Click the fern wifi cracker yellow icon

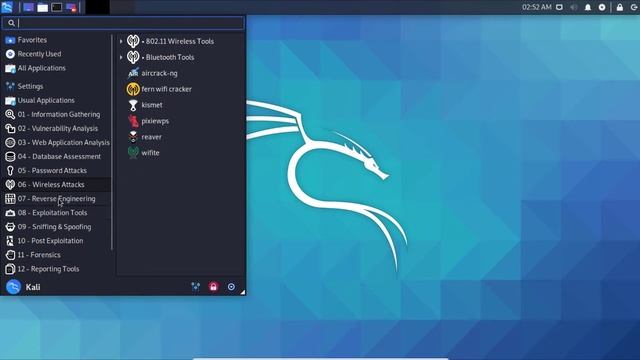pyautogui.click(x=133, y=89)
